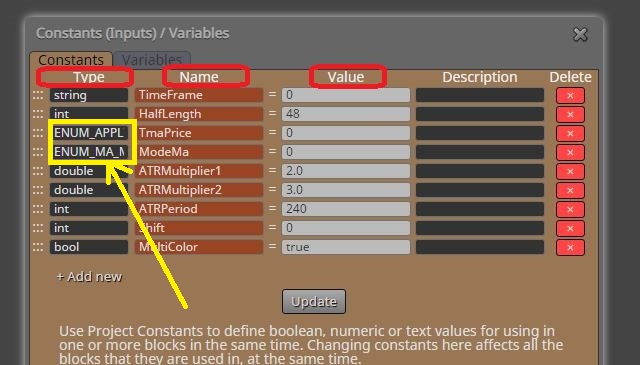Click ATRMultiplier1 value field showing 2.0
Screen dimensions: 640x365
coord(346,171)
